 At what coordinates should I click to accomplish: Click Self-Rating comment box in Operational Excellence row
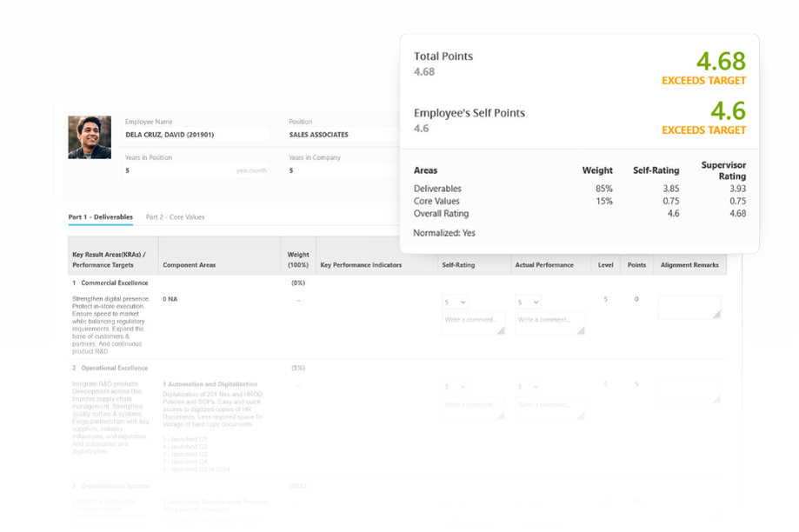[473, 407]
